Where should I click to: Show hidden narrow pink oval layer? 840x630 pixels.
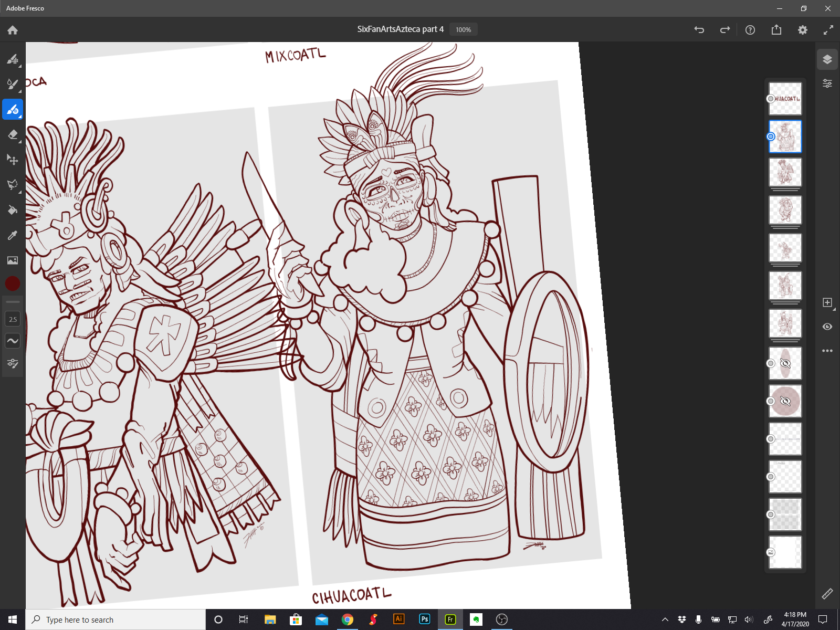tap(785, 363)
